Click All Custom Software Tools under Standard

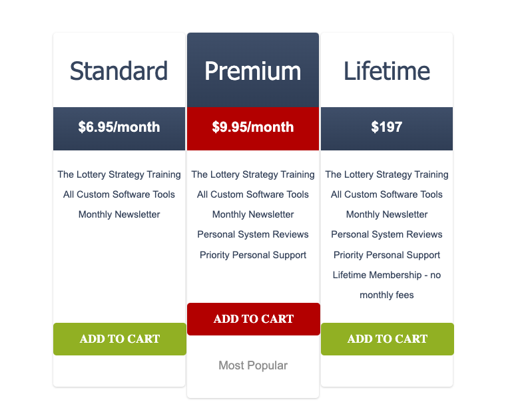pos(119,194)
